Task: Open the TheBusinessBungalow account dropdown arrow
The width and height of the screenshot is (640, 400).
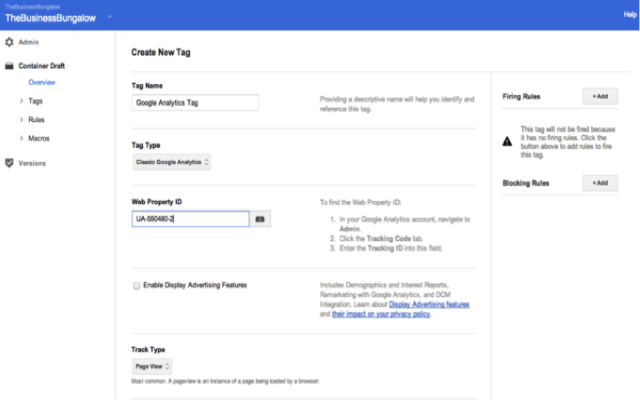Action: click(x=110, y=17)
